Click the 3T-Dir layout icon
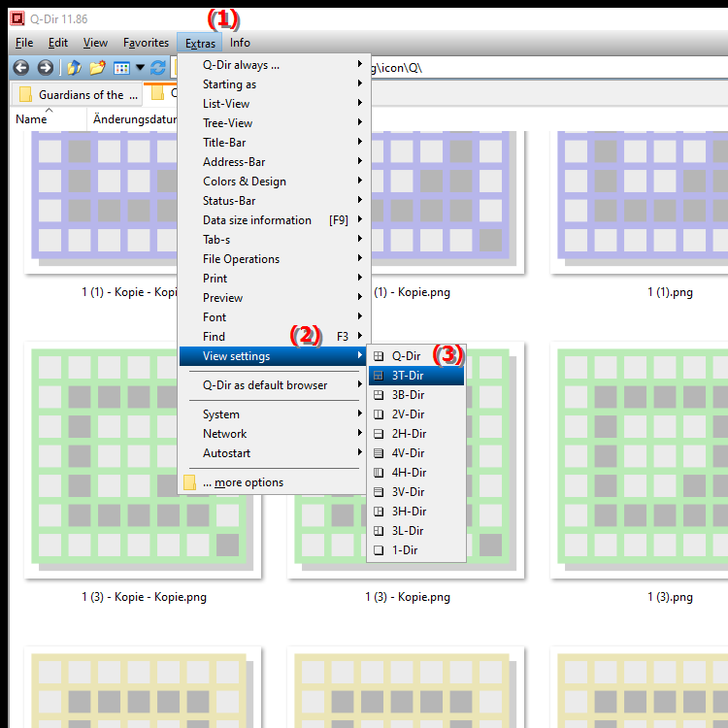Viewport: 728px width, 728px height. (379, 376)
